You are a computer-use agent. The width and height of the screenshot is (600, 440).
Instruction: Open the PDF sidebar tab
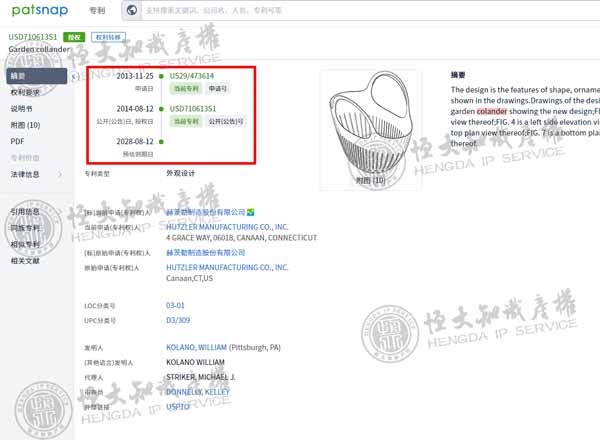point(17,141)
